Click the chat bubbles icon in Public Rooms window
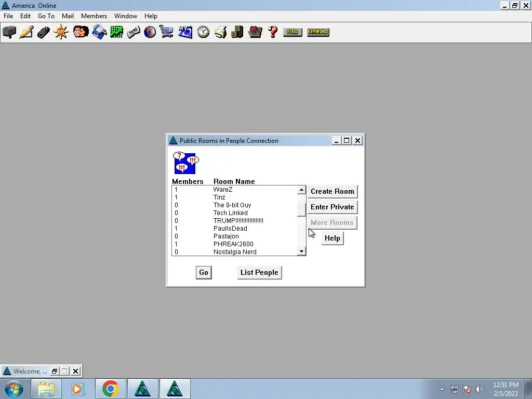This screenshot has width=532, height=399. tap(185, 163)
